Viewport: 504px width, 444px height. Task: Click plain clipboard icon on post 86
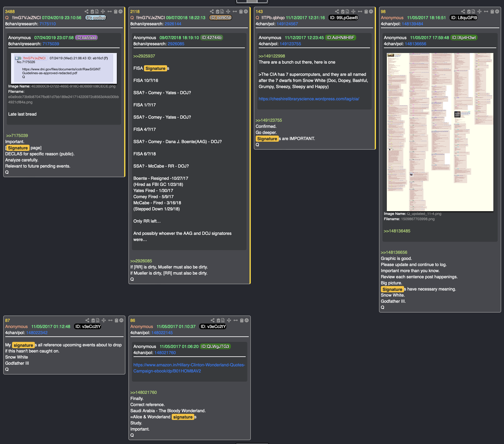pos(242,320)
